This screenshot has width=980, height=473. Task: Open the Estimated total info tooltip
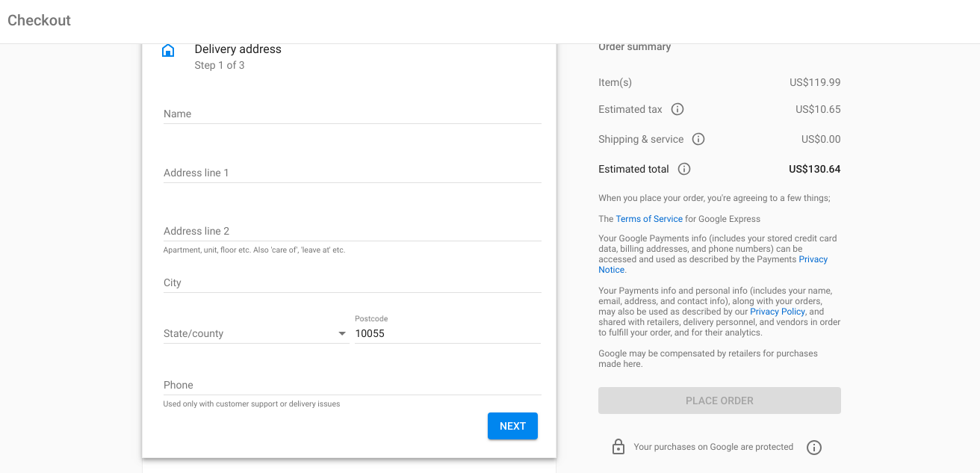coord(683,169)
